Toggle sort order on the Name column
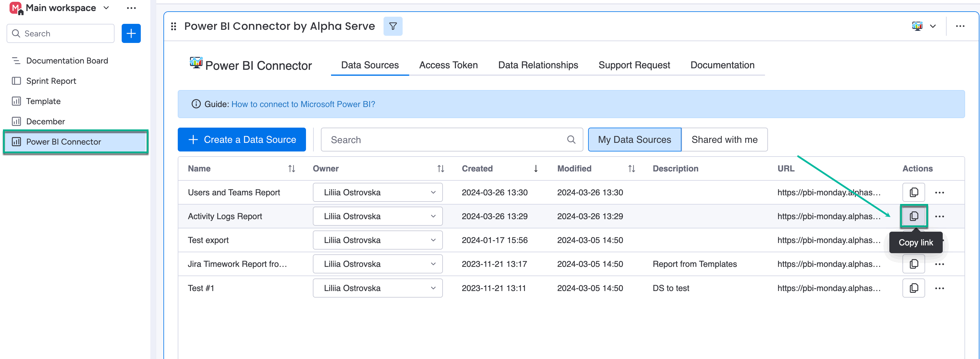 click(291, 168)
